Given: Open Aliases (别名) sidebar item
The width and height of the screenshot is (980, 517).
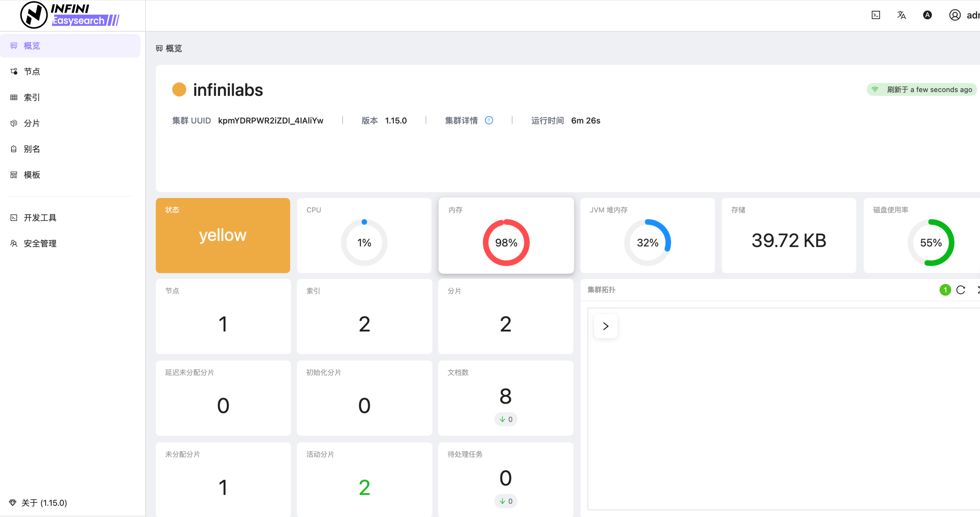Looking at the screenshot, I should [32, 149].
